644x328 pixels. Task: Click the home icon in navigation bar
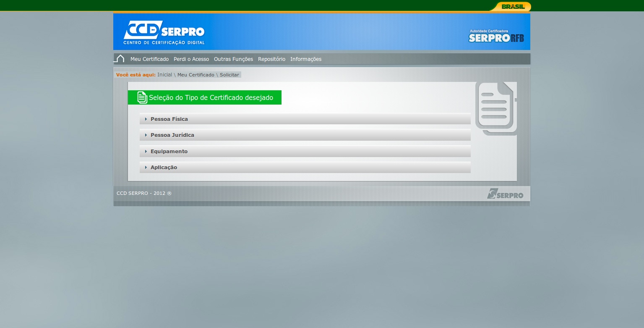point(120,59)
